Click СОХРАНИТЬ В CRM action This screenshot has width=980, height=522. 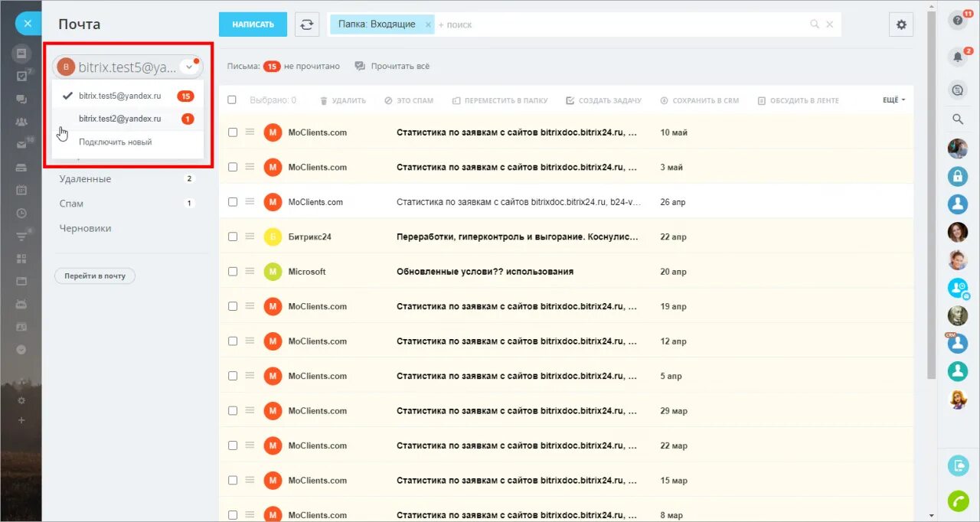[x=700, y=100]
